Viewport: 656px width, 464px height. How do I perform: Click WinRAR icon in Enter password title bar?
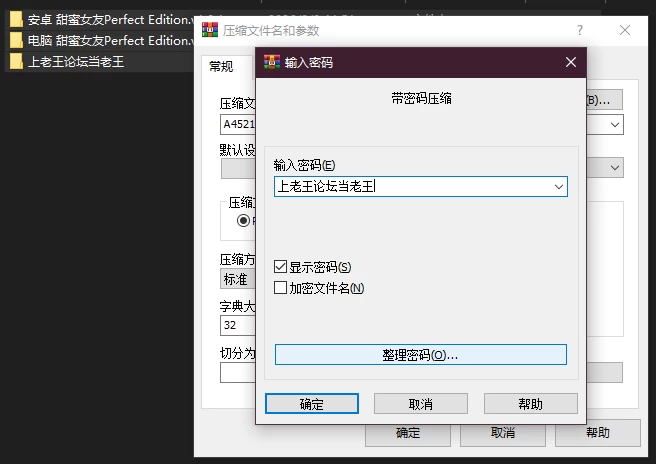tap(272, 62)
